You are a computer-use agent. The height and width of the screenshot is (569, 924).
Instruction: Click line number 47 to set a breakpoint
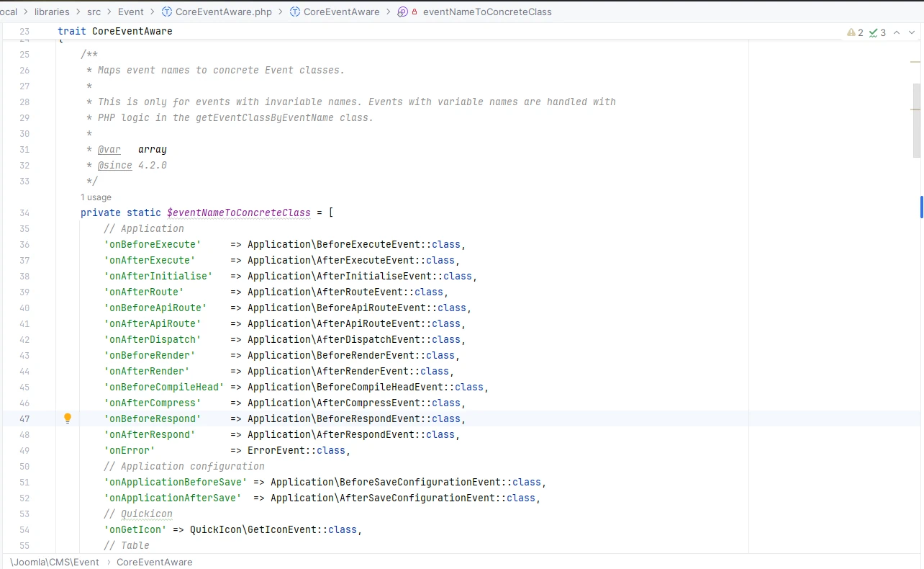point(24,418)
